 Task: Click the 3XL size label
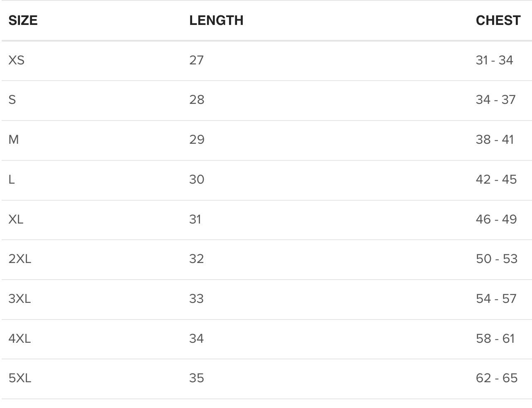20,299
